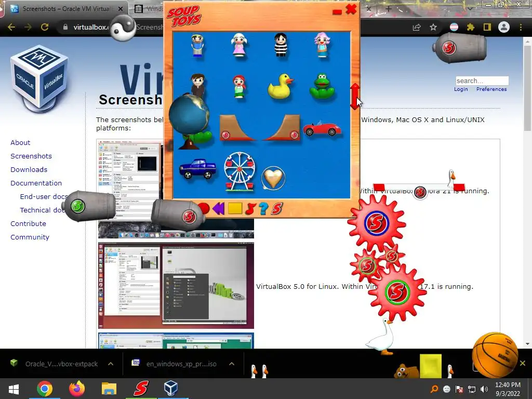Image resolution: width=532 pixels, height=399 pixels.
Task: Open Chrome extensions puzzle icon
Action: pos(471,27)
